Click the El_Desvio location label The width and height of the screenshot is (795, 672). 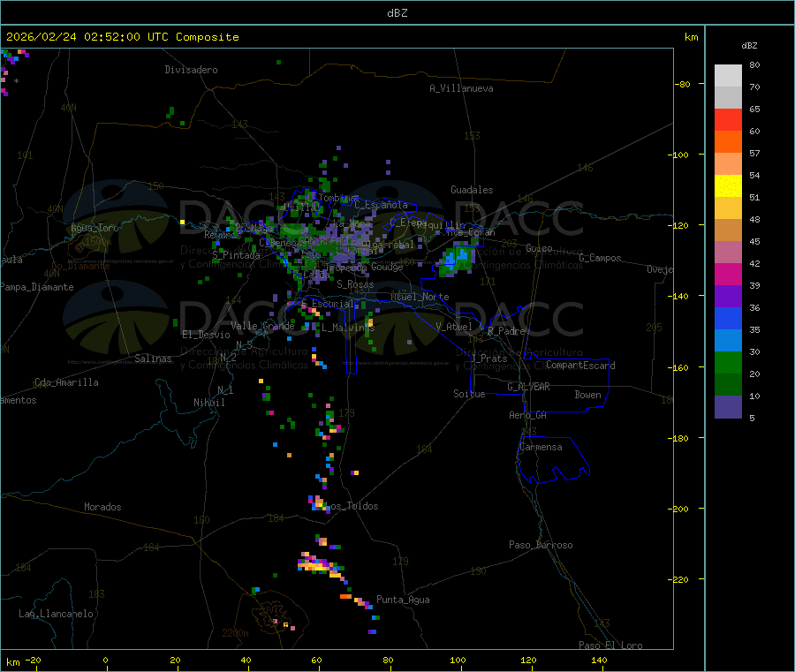[206, 335]
